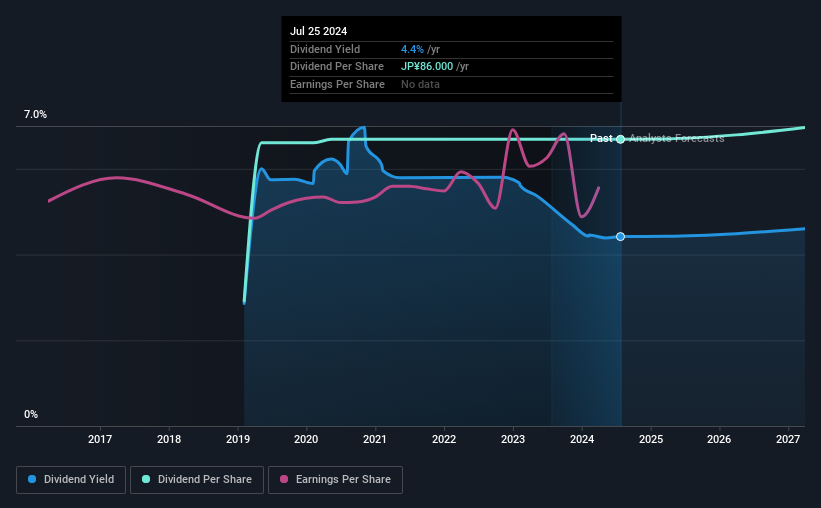Toggle the Dividend Yield legend button
Viewport: 821px width, 508px height.
(x=71, y=480)
